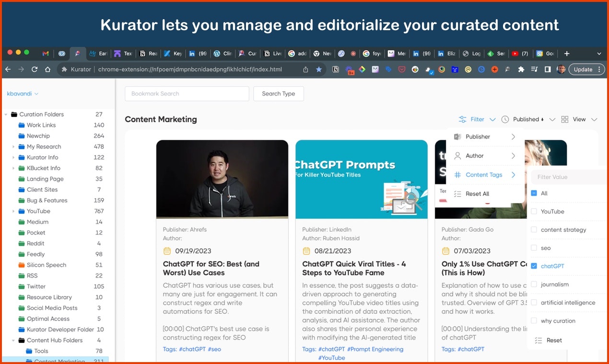This screenshot has width=609, height=364.
Task: Collapse the Curation Folders tree
Action: 6,114
